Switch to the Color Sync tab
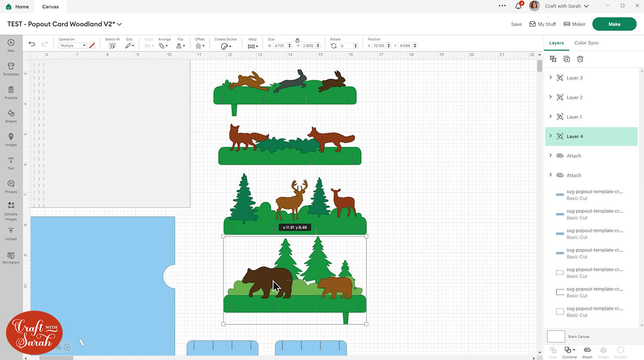Viewport: 644px width, 360px height. tap(586, 43)
